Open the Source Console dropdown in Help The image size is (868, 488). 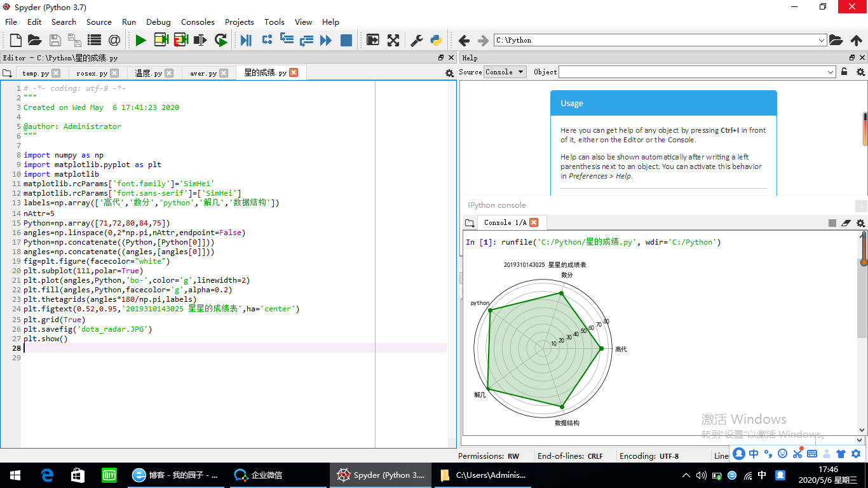pyautogui.click(x=505, y=72)
